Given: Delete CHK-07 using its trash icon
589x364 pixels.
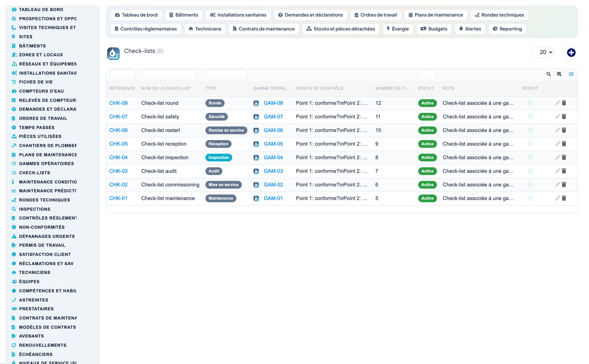Looking at the screenshot, I should pyautogui.click(x=564, y=116).
